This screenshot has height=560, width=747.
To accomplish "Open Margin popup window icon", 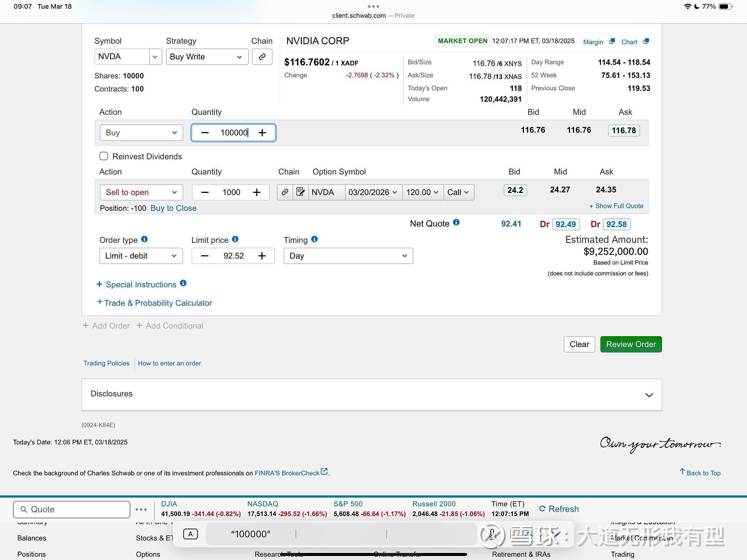I will click(x=612, y=41).
